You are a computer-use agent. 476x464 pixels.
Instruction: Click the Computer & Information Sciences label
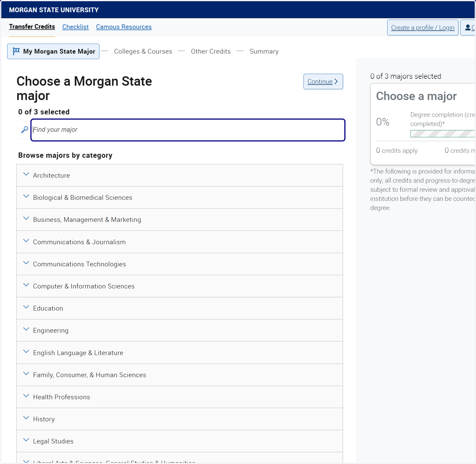[x=84, y=286]
